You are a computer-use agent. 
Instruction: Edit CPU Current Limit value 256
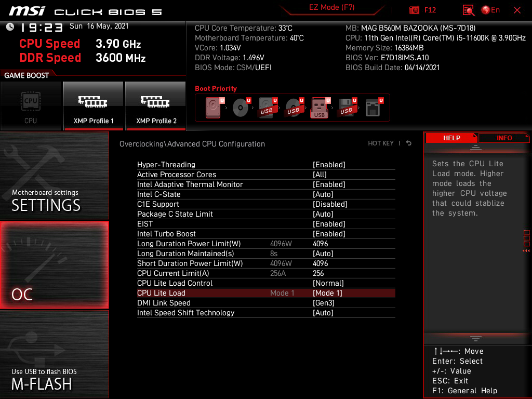point(318,273)
